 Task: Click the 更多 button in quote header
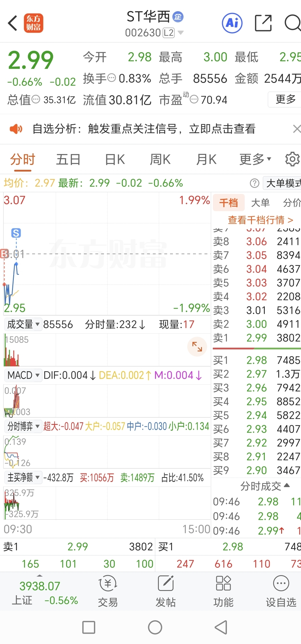(285, 99)
